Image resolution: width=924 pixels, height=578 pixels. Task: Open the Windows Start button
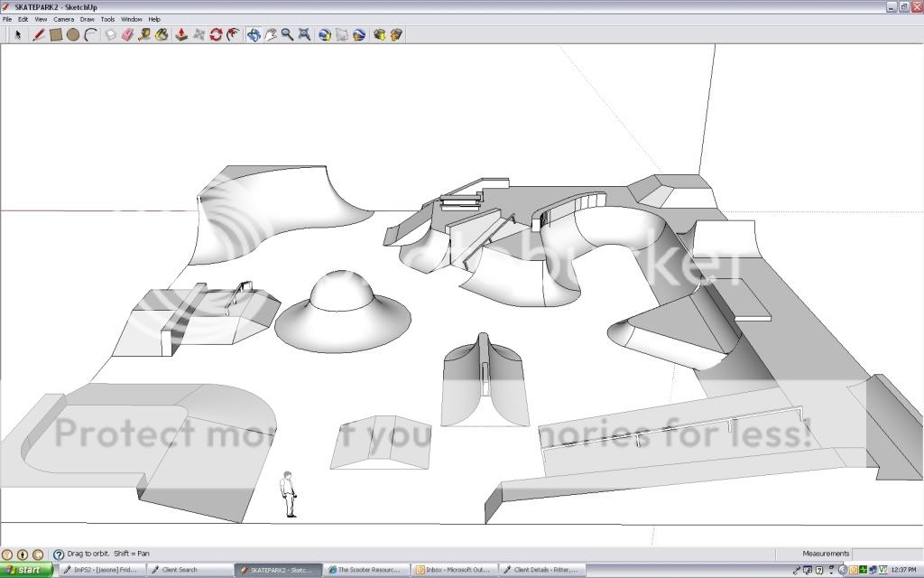[29, 570]
